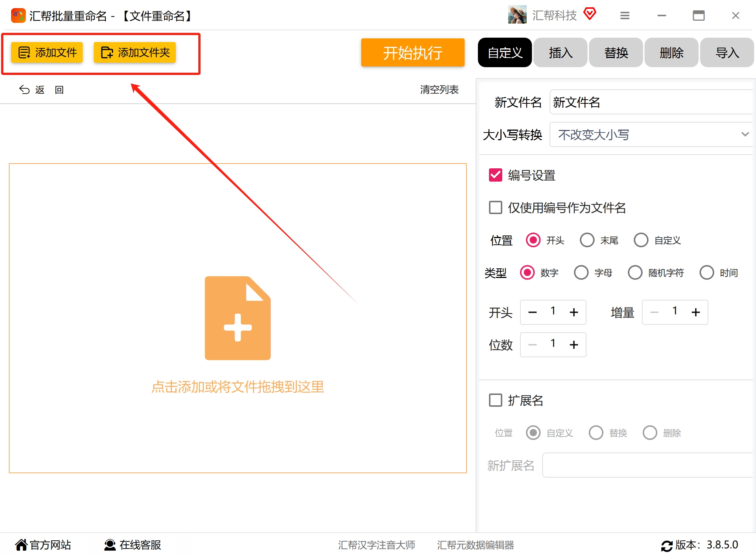Click the 添加文件 button
Viewport: 756px width, 557px height.
[47, 52]
